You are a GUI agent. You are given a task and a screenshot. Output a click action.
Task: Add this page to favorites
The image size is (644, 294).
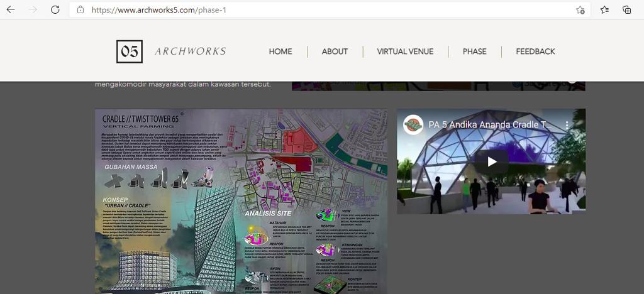coord(580,10)
